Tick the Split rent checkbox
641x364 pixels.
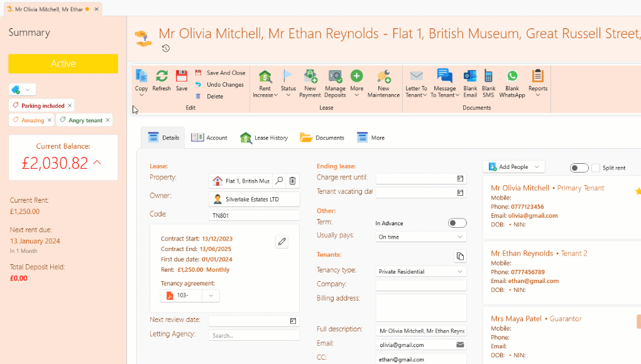point(596,168)
